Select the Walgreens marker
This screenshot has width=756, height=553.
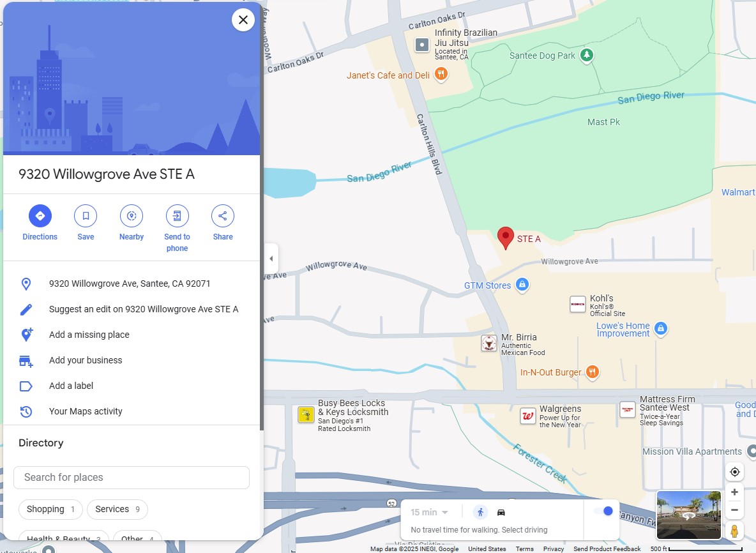point(527,416)
